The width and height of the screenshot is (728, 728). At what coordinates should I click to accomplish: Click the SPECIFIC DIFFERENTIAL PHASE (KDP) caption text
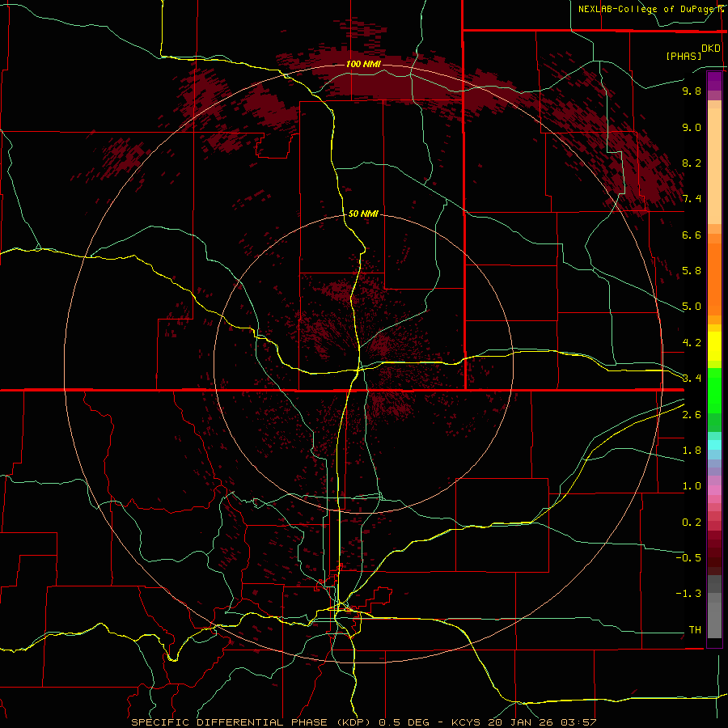coord(252,722)
